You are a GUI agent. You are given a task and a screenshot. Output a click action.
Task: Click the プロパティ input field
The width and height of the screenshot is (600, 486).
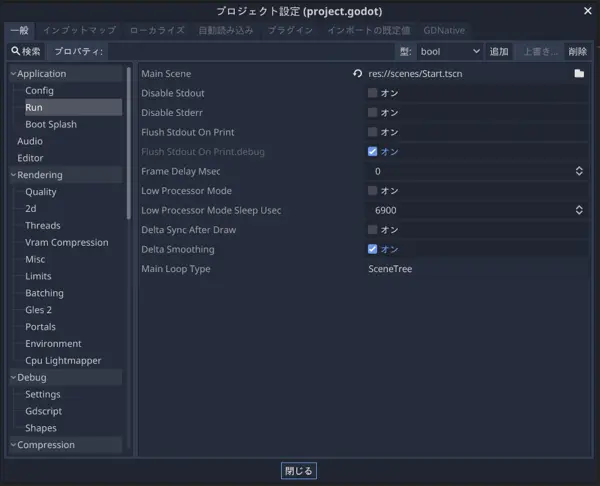[x=251, y=51]
